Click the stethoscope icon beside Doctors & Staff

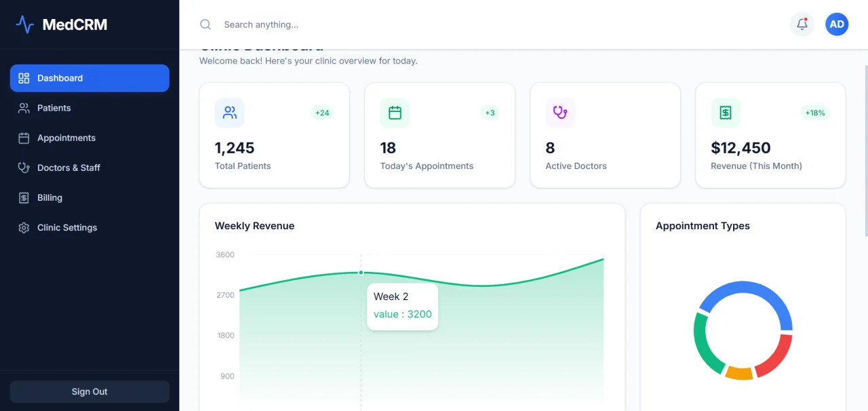tap(24, 168)
